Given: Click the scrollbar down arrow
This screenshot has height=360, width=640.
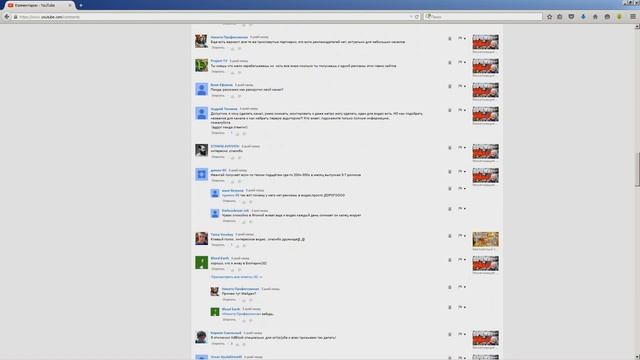Looking at the screenshot, I should [x=637, y=357].
